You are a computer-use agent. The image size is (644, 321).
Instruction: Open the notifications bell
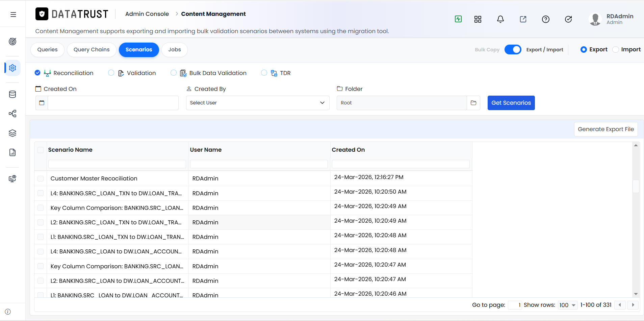(x=500, y=19)
